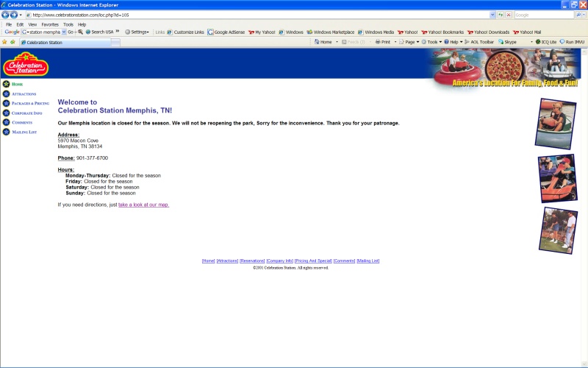Image resolution: width=588 pixels, height=368 pixels.
Task: Open the Help menu in menu bar
Action: [82, 24]
